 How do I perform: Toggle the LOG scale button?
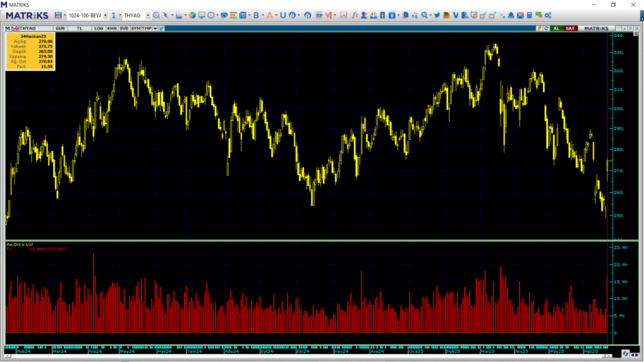point(99,28)
